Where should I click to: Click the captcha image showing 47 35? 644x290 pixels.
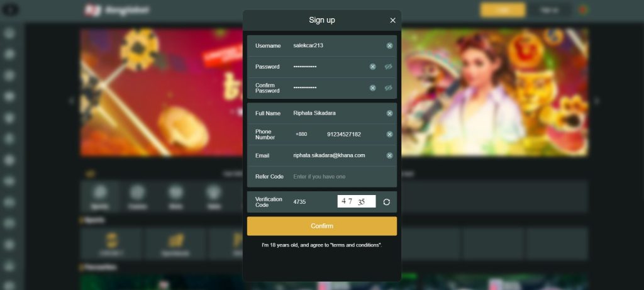(x=357, y=201)
